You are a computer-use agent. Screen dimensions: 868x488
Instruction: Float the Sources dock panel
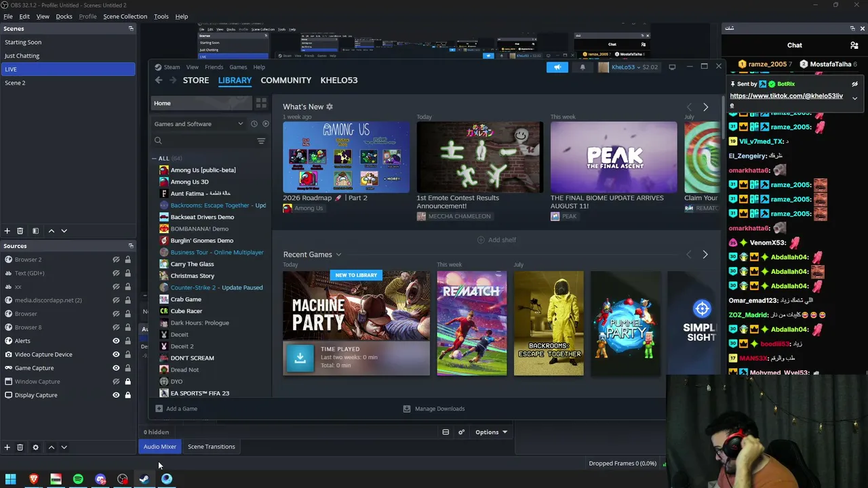131,246
